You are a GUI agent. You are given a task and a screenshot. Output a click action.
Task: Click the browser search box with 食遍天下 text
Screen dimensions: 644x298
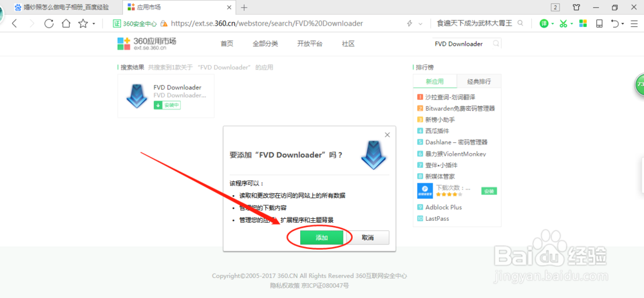[475, 23]
